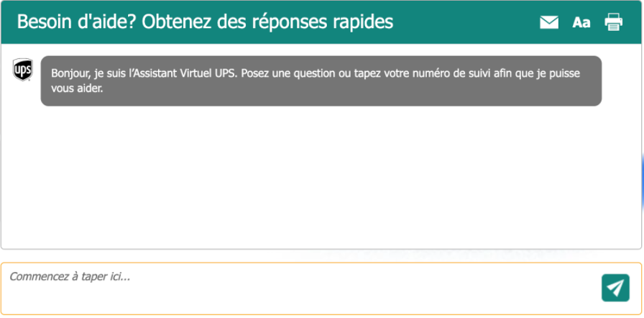Click the gray greeting message bubble
This screenshot has height=318, width=644.
point(321,81)
